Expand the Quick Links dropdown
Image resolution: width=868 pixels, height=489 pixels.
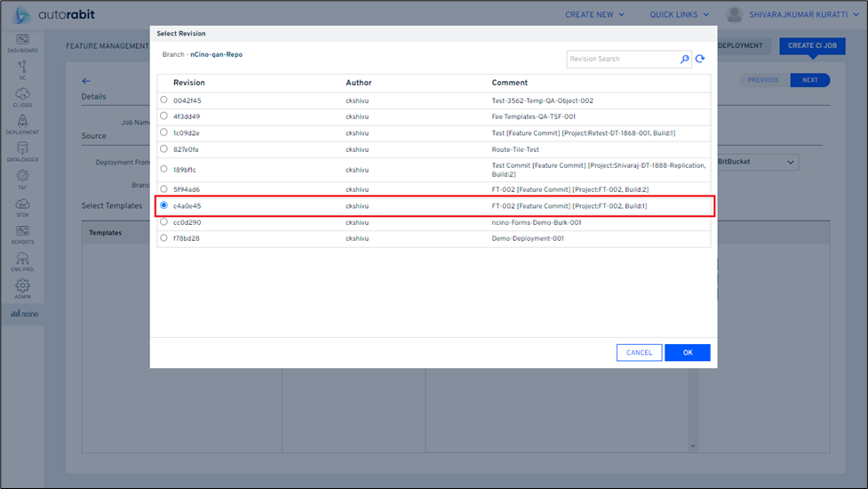pyautogui.click(x=680, y=15)
